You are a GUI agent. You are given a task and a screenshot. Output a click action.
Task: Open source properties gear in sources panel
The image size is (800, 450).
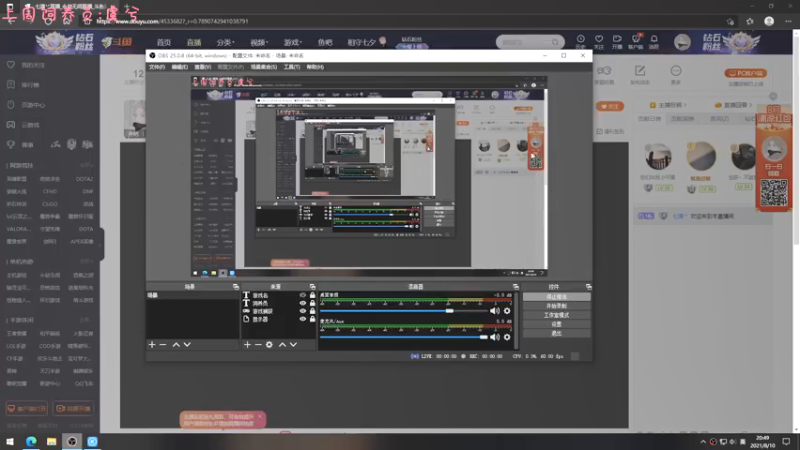(x=269, y=345)
